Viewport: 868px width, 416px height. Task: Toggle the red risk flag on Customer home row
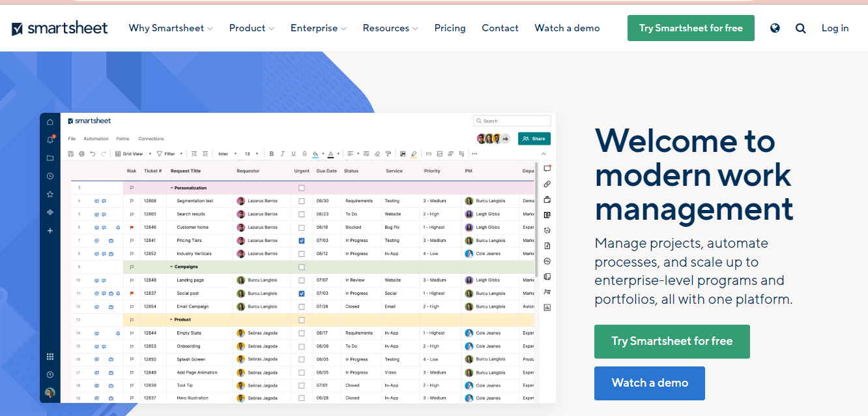(132, 228)
